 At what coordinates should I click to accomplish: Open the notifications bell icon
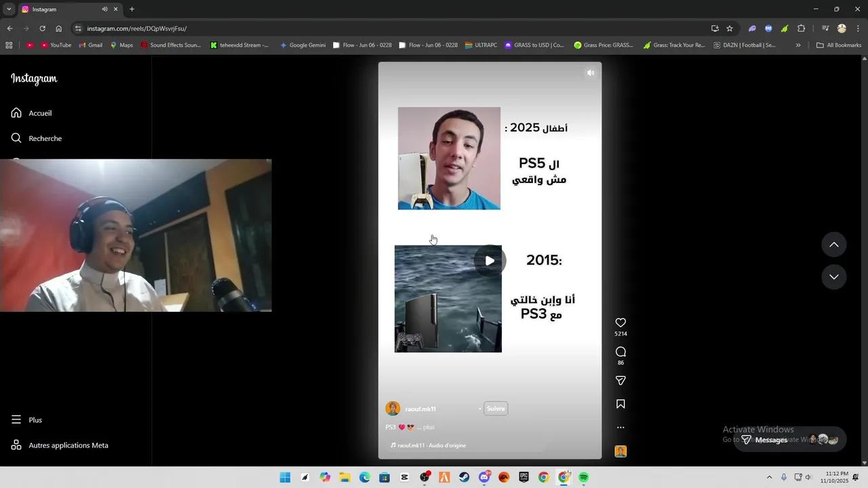[x=856, y=477]
